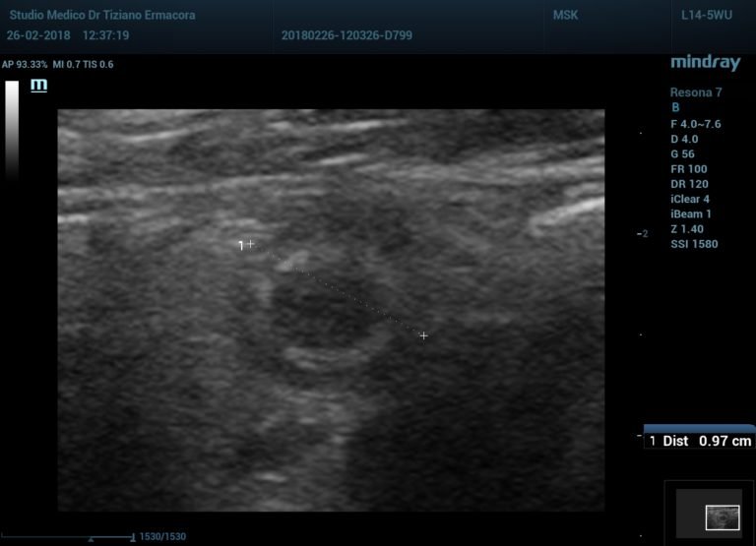
Task: Click the cine loop frame slider
Action: 91,537
